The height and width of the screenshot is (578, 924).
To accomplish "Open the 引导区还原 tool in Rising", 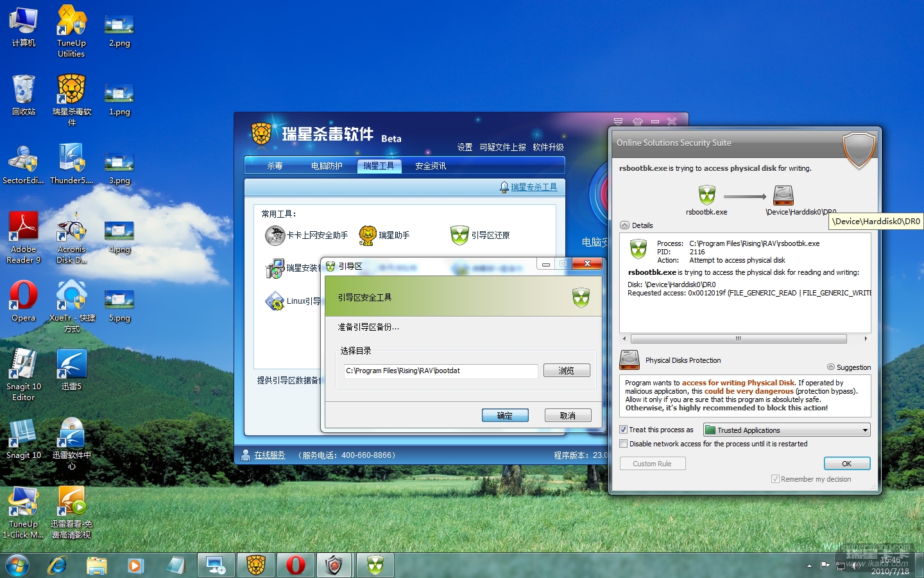I will [x=480, y=236].
